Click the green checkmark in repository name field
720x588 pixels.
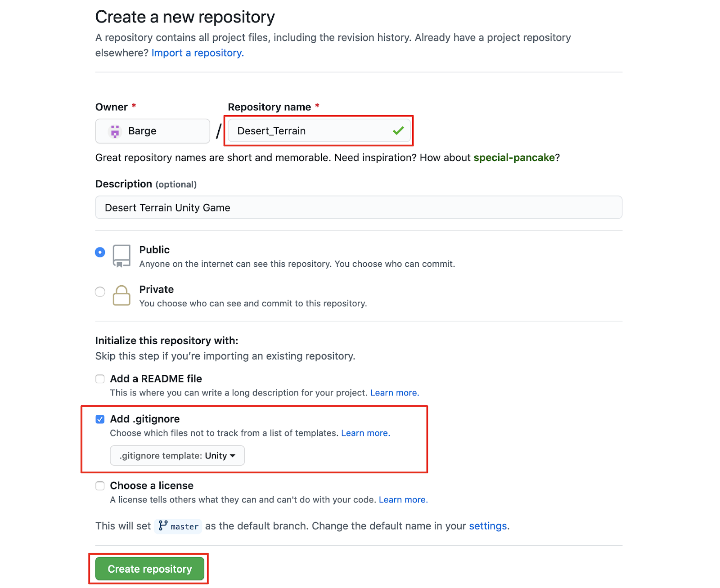(x=398, y=131)
